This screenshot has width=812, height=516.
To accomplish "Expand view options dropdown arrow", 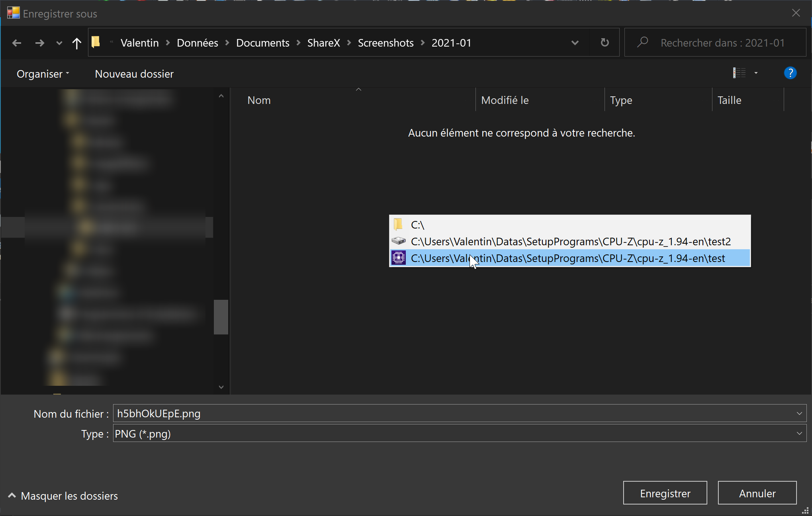I will click(x=756, y=73).
